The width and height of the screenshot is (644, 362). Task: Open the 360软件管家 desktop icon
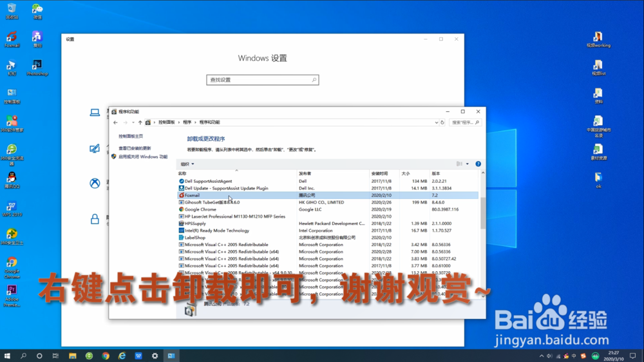pos(12,124)
